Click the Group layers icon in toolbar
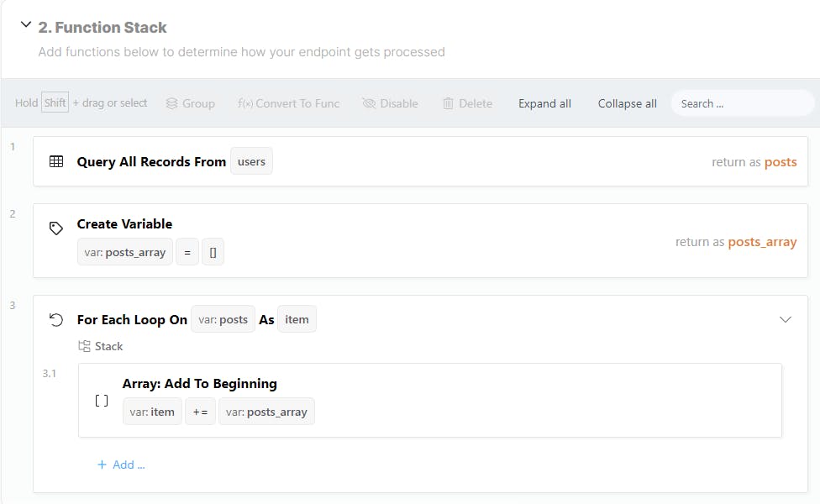The image size is (820, 504). (171, 103)
